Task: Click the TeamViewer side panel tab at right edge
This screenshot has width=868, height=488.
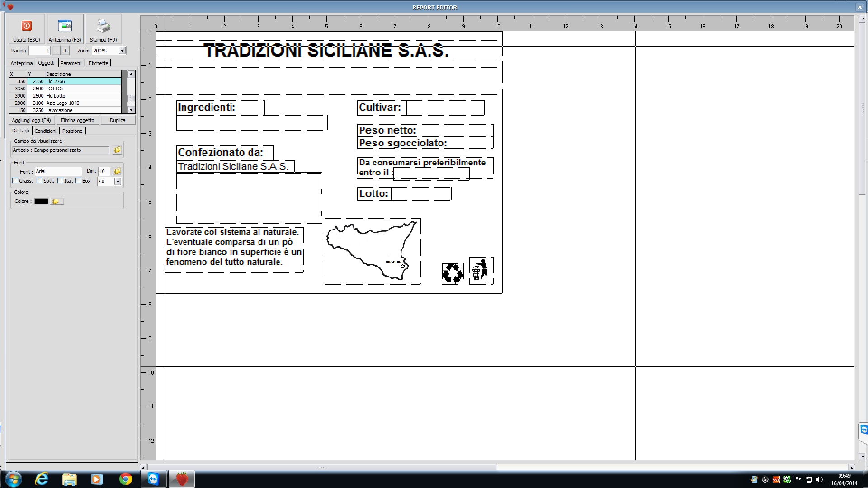Action: click(863, 429)
